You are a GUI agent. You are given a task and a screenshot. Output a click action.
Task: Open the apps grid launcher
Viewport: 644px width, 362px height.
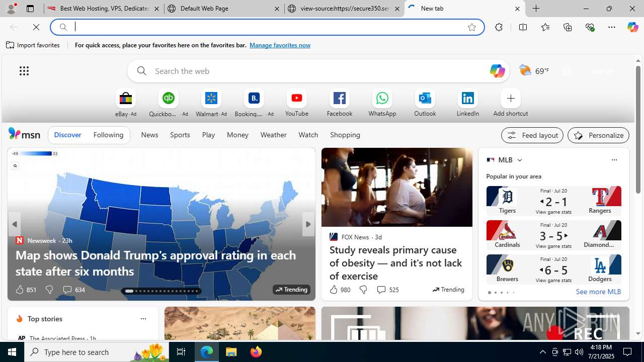[24, 71]
